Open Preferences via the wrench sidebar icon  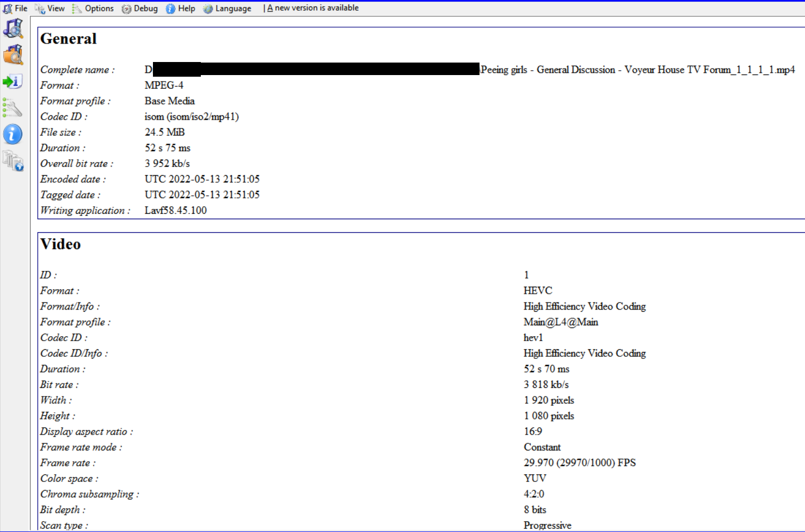(13, 108)
